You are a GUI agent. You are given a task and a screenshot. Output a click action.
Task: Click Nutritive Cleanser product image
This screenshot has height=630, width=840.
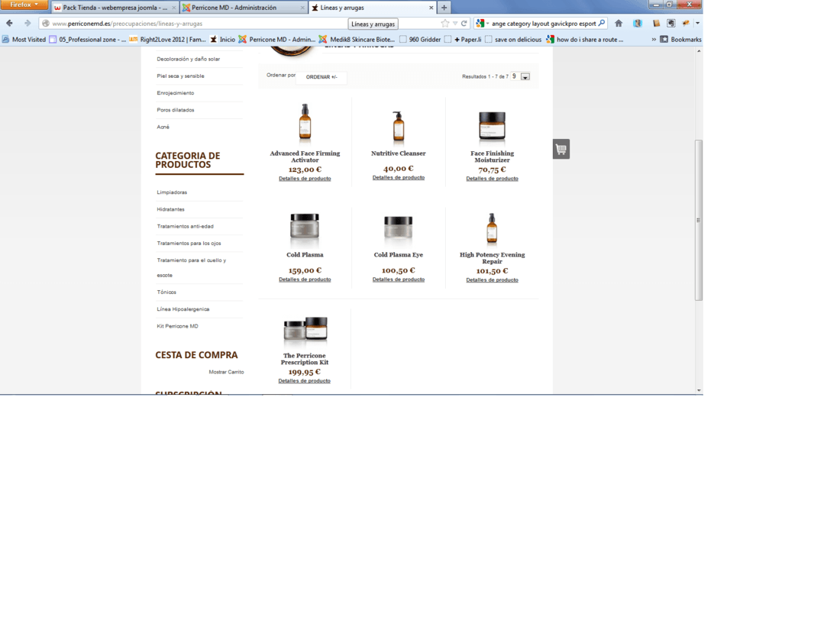tap(398, 127)
